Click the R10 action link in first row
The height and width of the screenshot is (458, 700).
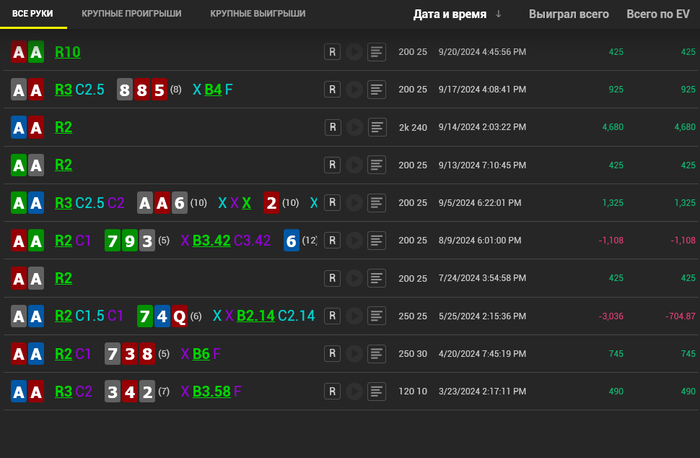click(68, 52)
